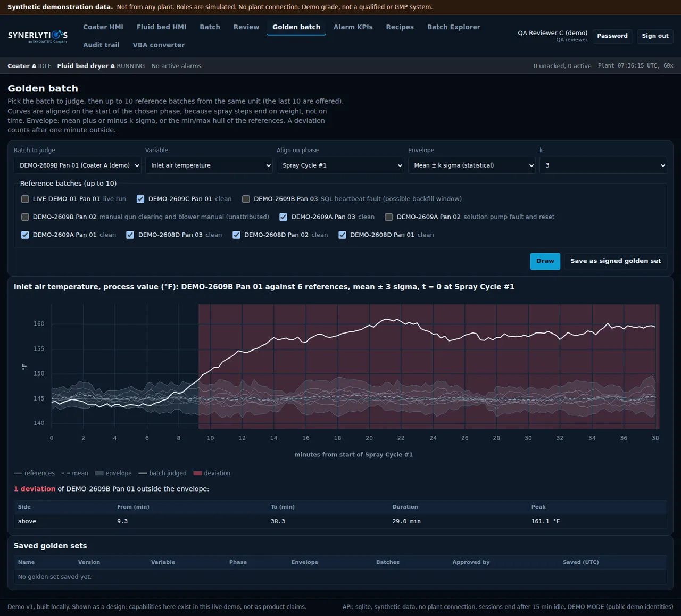
Task: Open the Batch to judge dropdown
Action: [77, 165]
